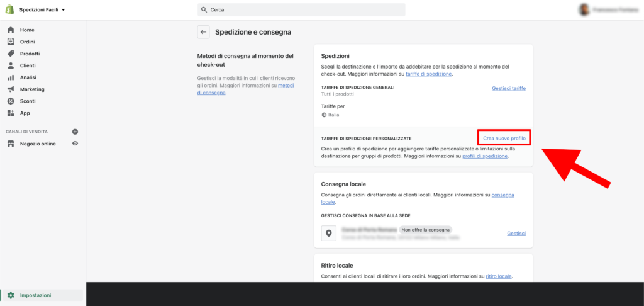Screen dimensions: 644x306
Task: Open the Spedizioni Facili store dropdown
Action: [42, 9]
